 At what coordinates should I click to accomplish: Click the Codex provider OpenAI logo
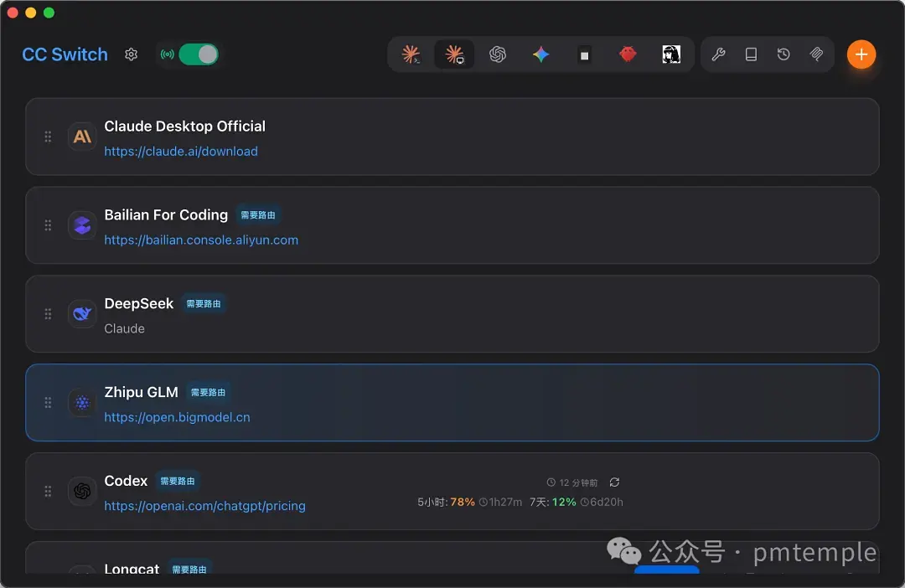tap(82, 491)
